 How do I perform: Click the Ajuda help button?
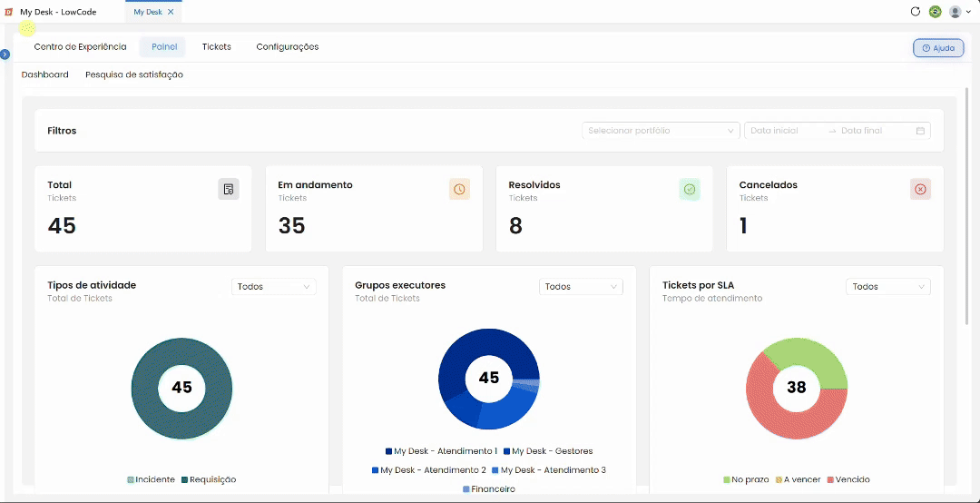coord(938,48)
